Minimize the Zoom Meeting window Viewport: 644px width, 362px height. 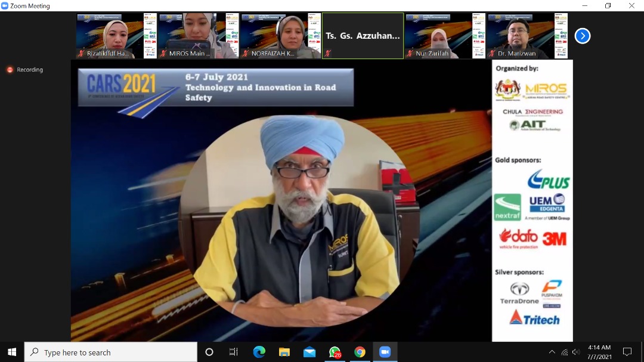585,6
